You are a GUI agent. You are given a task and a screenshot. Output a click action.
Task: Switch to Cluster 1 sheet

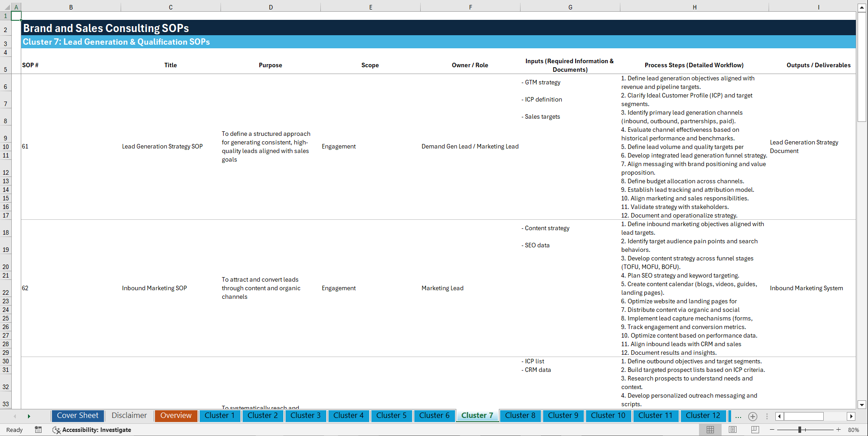pyautogui.click(x=220, y=416)
